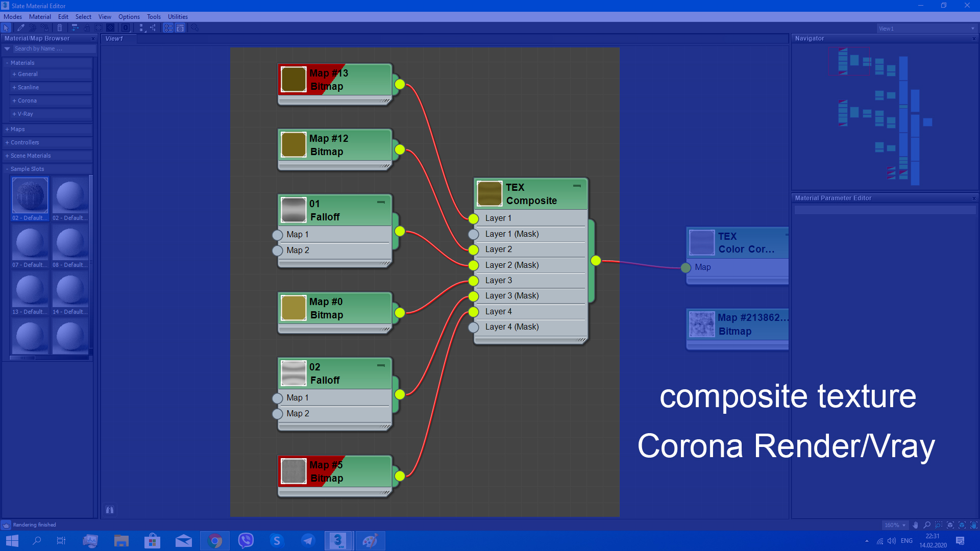Click the Zoom Region tool icon

[x=939, y=525]
